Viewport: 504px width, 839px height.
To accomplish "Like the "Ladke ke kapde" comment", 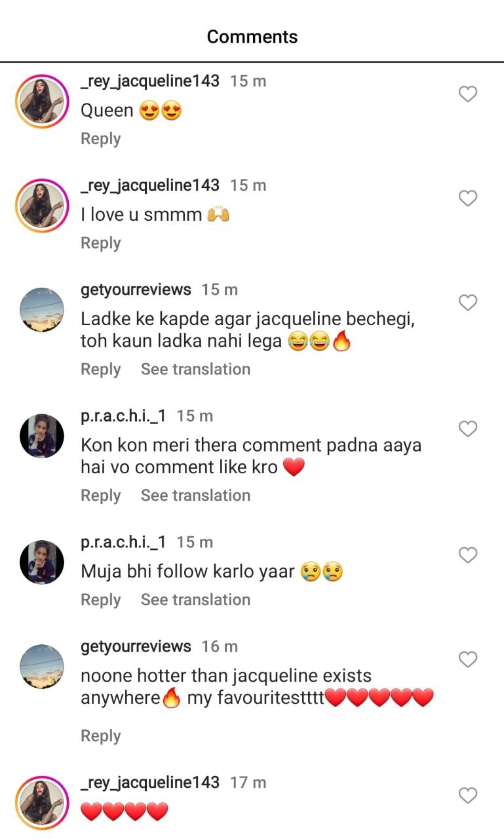I will coord(467,303).
